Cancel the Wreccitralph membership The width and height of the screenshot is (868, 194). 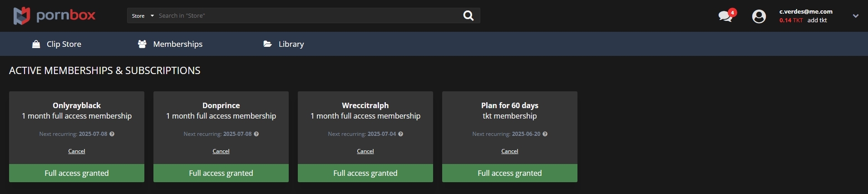(365, 151)
